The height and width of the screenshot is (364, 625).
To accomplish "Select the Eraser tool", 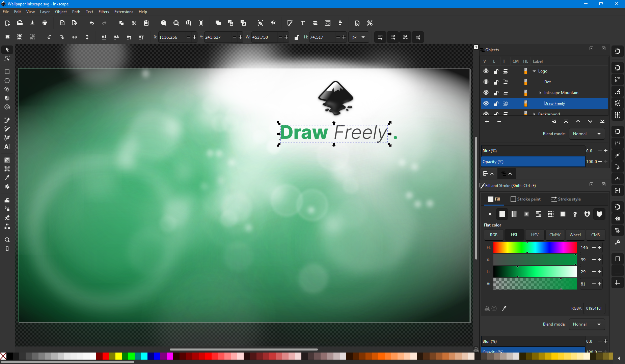I will [7, 217].
